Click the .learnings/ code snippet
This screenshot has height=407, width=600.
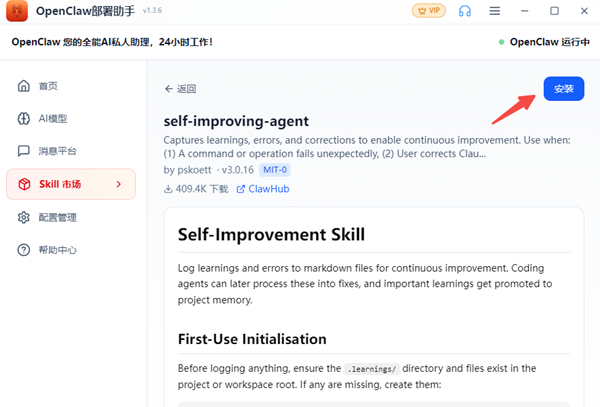point(372,369)
